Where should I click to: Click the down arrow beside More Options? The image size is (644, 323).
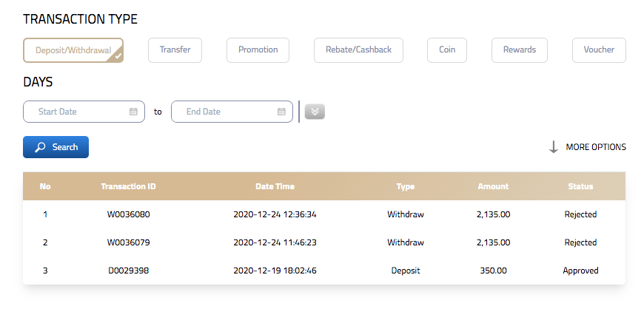553,147
